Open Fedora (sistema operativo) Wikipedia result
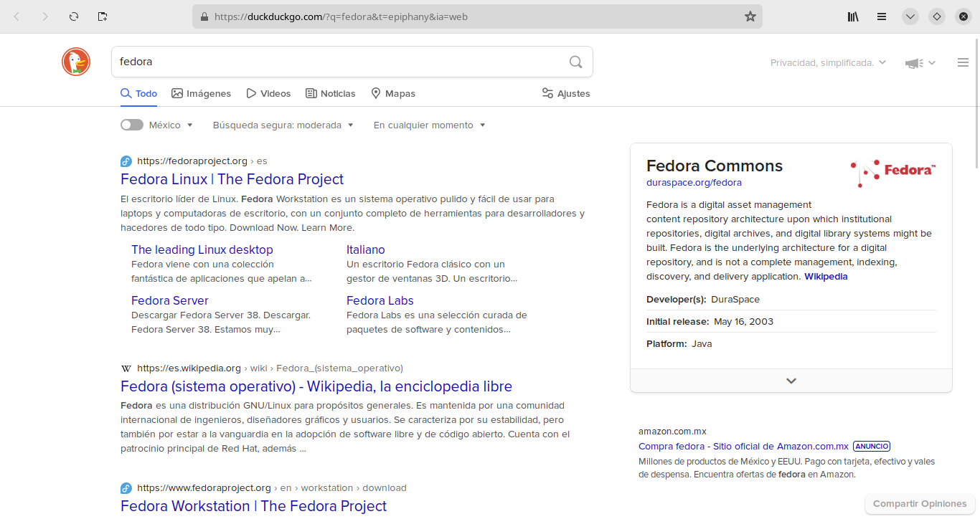980x519 pixels. 316,386
